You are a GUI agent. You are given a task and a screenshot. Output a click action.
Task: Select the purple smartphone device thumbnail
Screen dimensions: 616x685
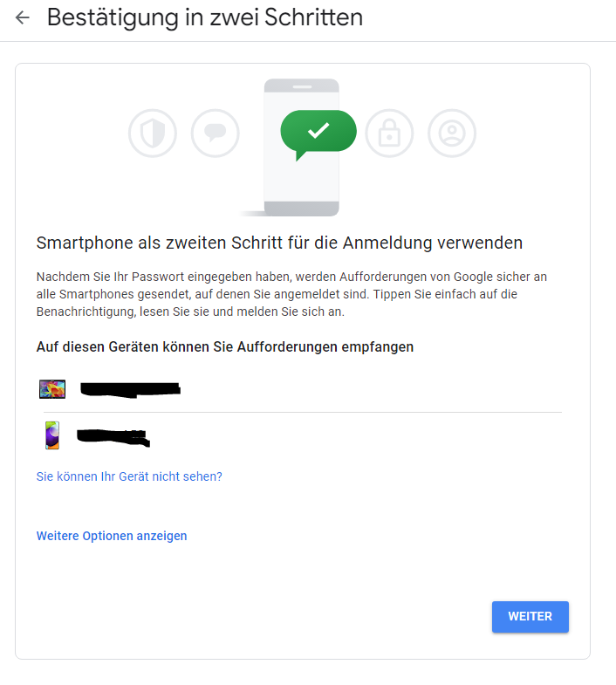[52, 435]
